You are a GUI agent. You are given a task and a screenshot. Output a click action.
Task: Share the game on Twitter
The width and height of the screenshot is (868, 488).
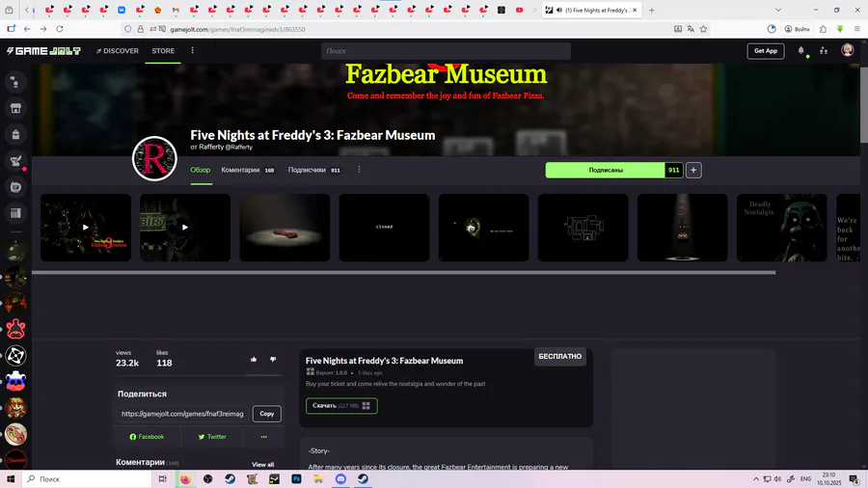pyautogui.click(x=212, y=437)
